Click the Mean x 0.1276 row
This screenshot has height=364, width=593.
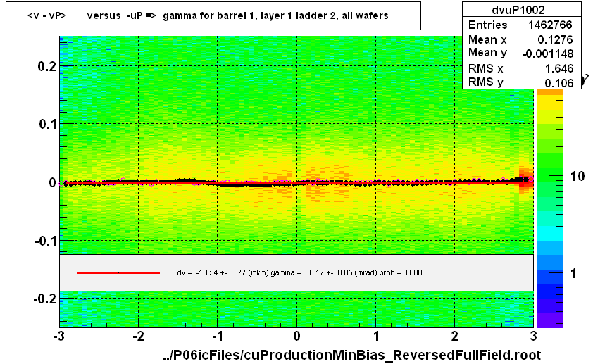pos(520,39)
